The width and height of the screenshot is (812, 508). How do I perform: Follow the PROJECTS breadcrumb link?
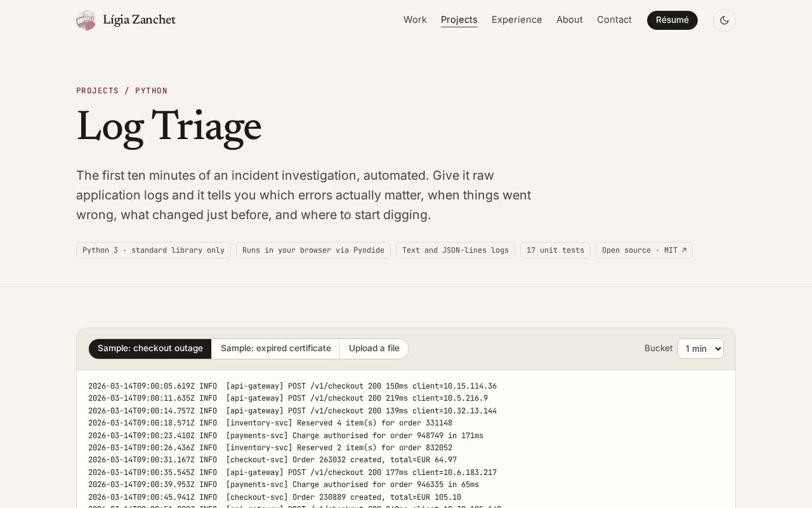(x=98, y=91)
